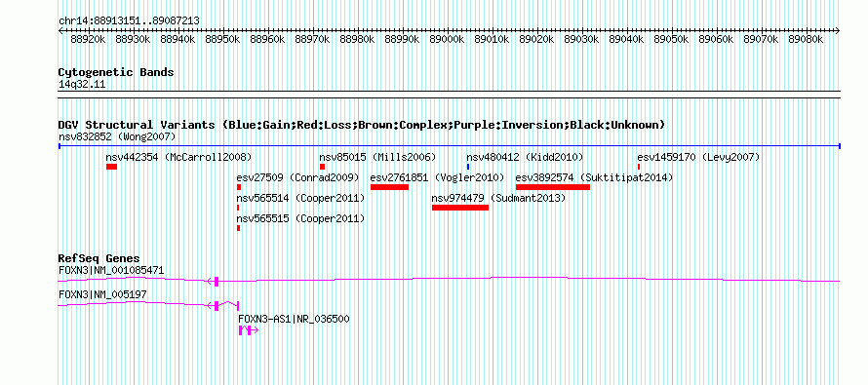Screen dimensions: 868x385
Task: Open esv1459170 (Levy2007) variant label
Action: pos(698,158)
